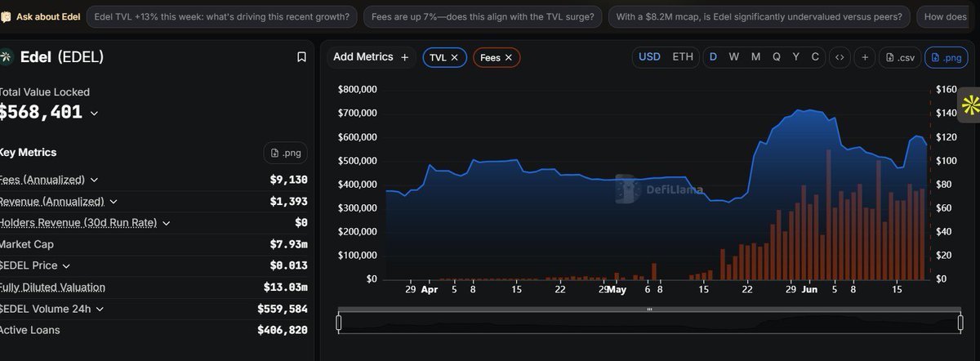Screen dimensions: 980x361
Task: Click the Fees (Annualized) value $9,130
Action: 289,180
